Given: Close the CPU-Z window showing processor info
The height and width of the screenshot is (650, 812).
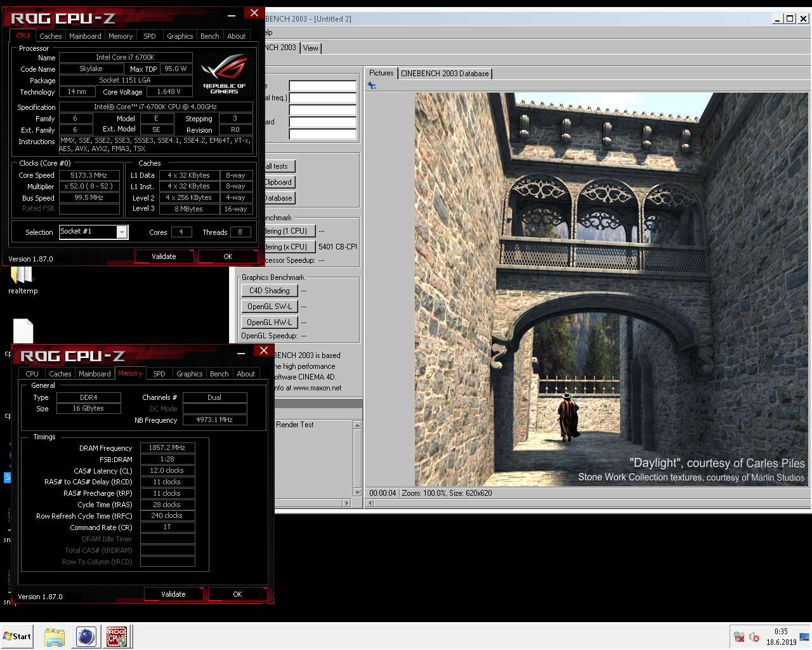Looking at the screenshot, I should pos(254,13).
